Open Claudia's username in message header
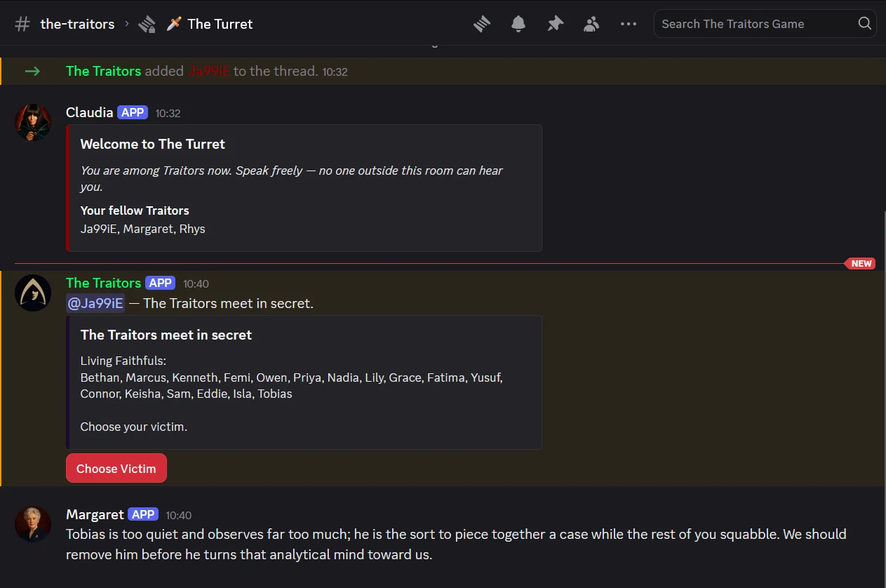 (x=89, y=112)
